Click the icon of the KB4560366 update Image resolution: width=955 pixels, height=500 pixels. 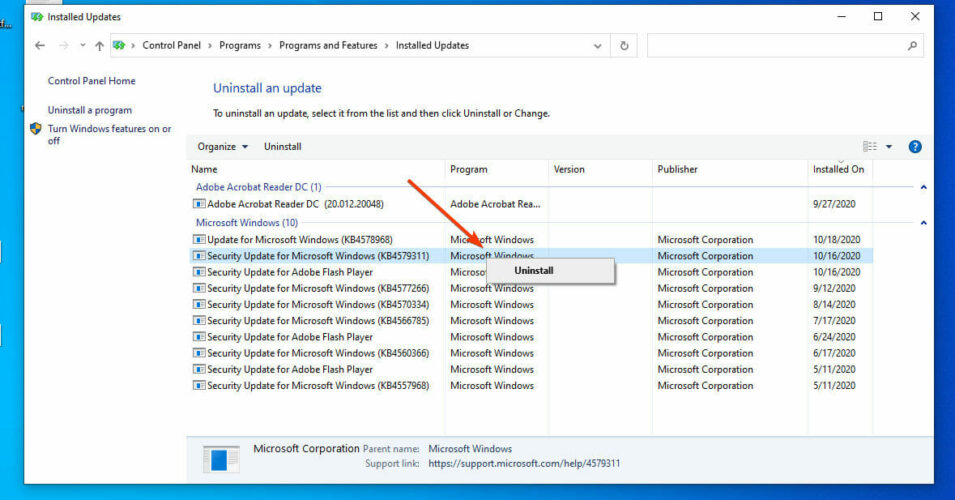click(199, 353)
